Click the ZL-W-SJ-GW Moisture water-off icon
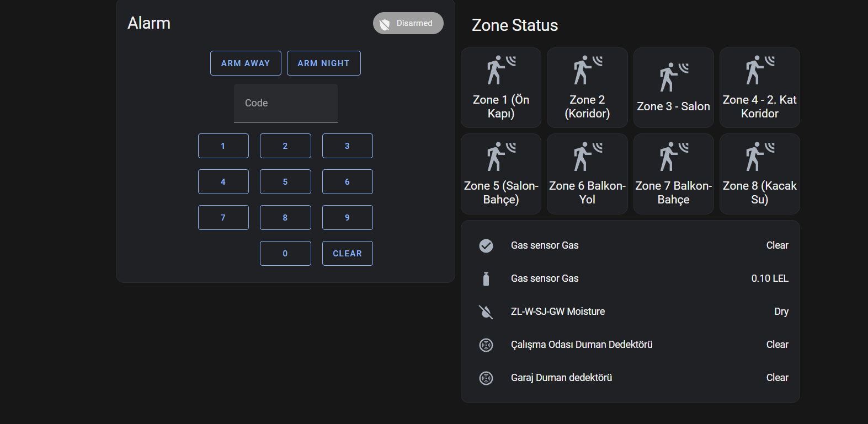 486,312
